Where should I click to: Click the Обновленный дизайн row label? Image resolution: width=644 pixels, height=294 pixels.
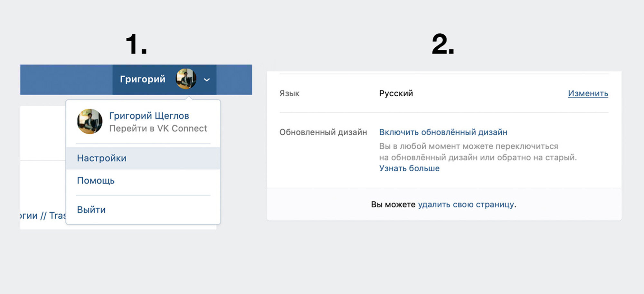pos(323,132)
